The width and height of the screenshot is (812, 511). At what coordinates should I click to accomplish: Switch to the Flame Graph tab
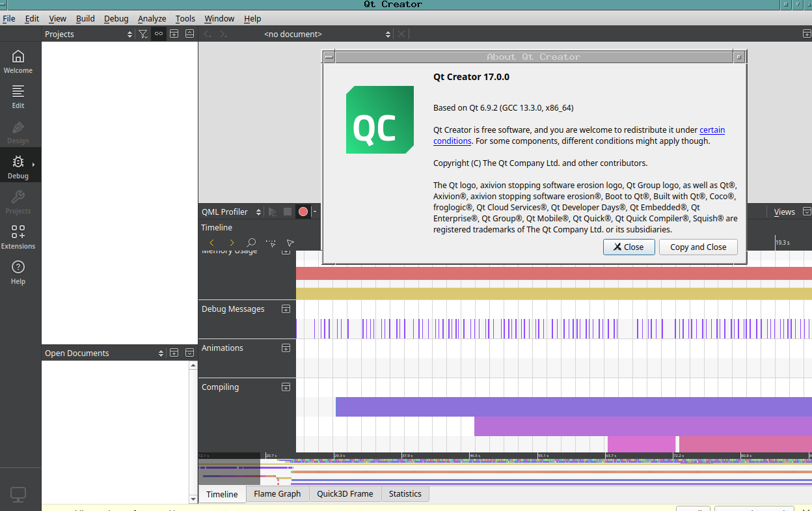click(277, 493)
